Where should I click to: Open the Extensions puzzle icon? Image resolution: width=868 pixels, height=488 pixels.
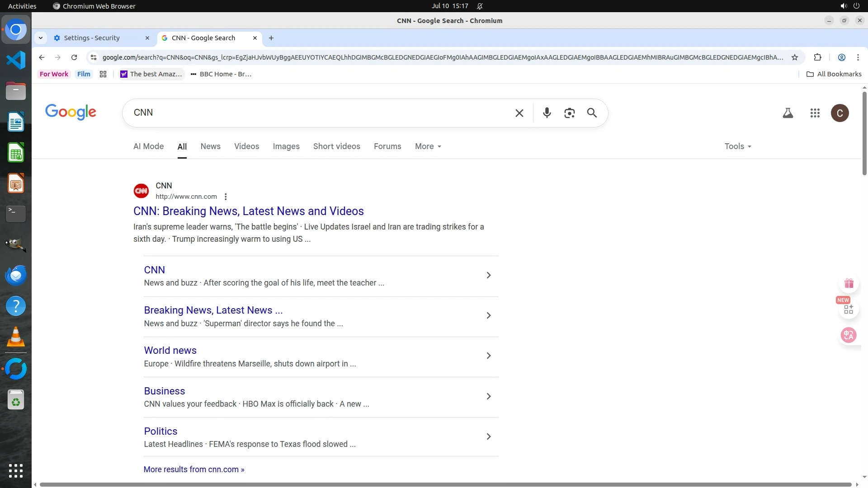point(817,57)
